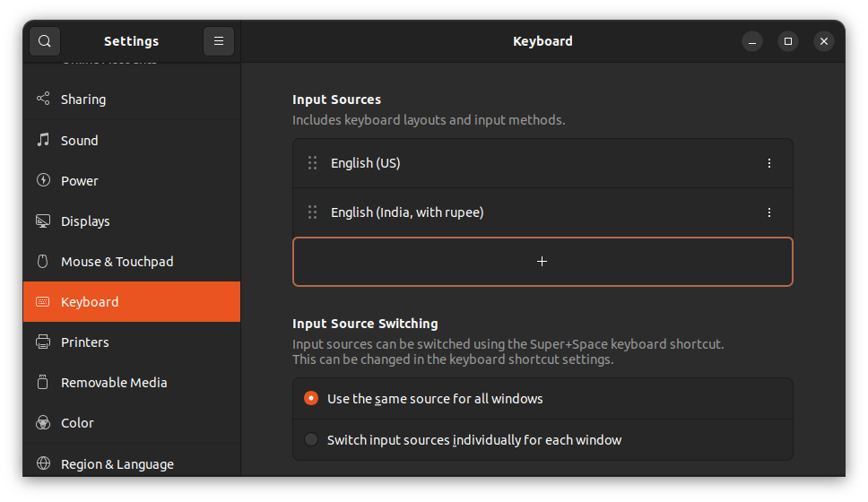This screenshot has width=868, height=502.
Task: Open options menu for English (India, with rupee)
Action: [x=768, y=212]
